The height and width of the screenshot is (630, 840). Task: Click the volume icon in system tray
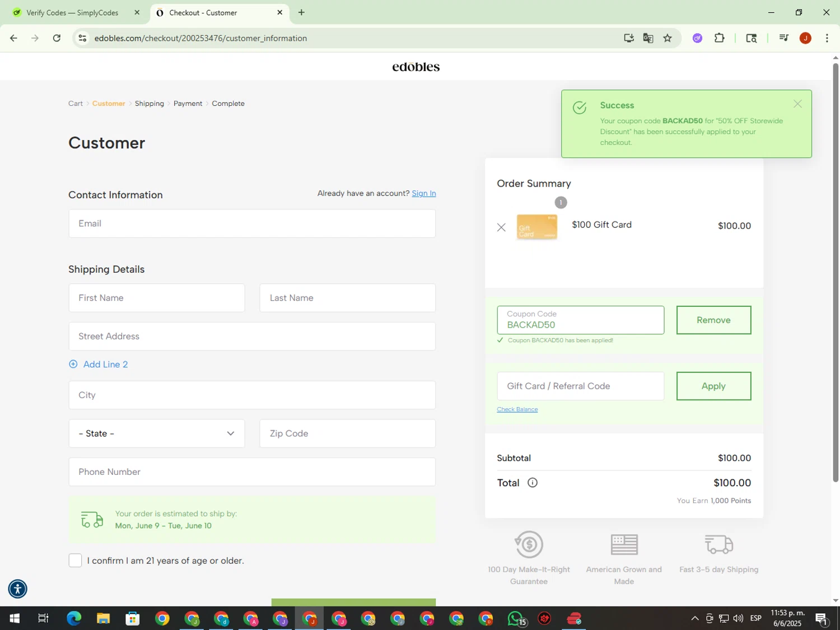[738, 618]
